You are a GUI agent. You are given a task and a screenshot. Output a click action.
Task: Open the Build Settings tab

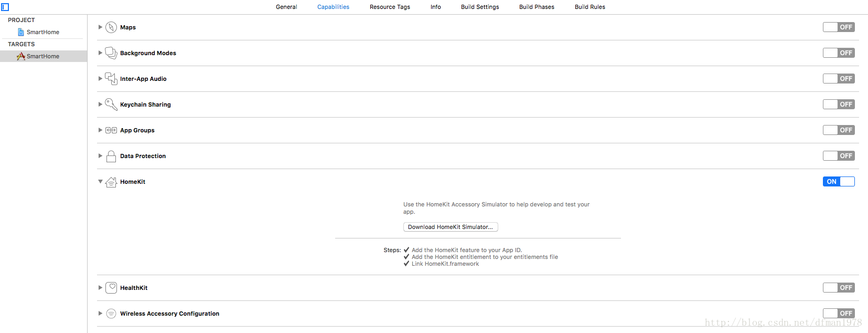pyautogui.click(x=480, y=7)
